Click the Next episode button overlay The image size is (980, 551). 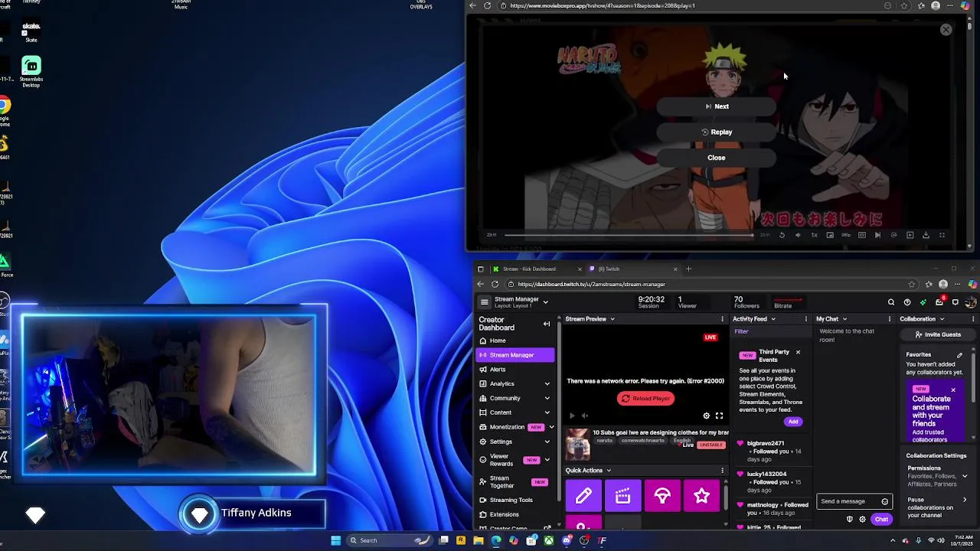tap(717, 106)
